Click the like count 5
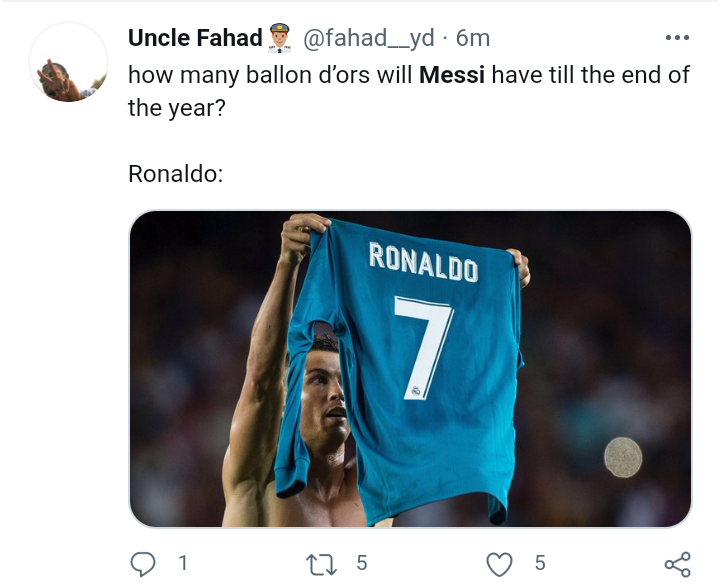 540,563
